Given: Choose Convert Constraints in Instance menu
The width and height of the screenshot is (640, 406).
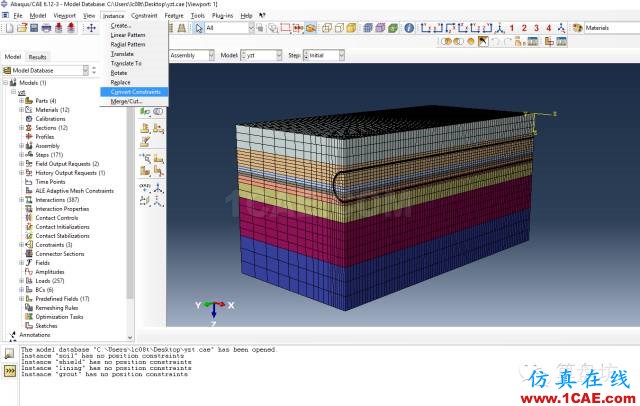Looking at the screenshot, I should pos(134,92).
